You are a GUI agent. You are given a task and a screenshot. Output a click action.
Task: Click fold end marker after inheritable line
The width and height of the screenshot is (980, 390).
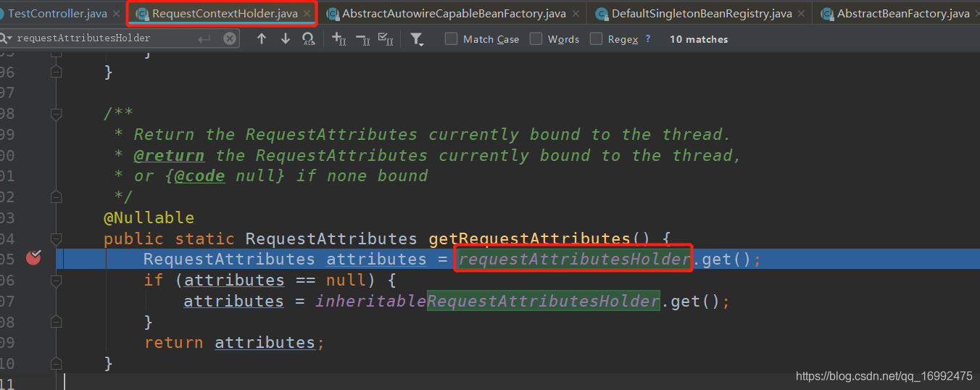point(56,321)
